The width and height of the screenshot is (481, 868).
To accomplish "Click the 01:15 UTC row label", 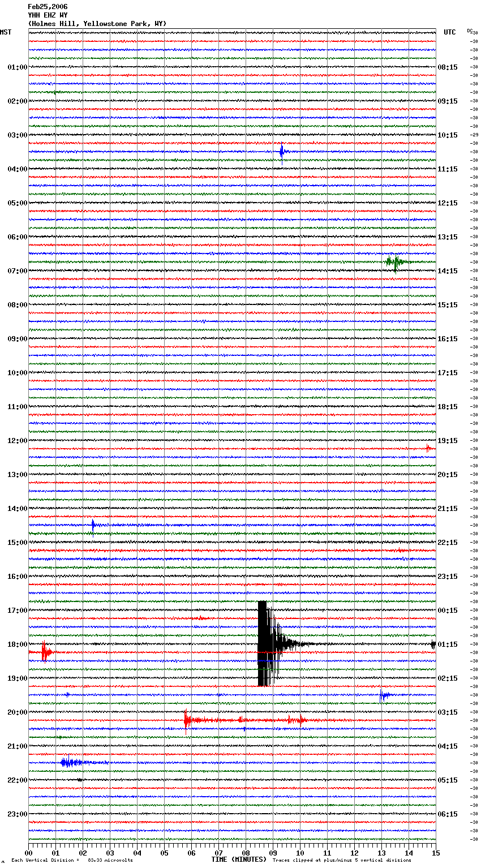I will (448, 644).
